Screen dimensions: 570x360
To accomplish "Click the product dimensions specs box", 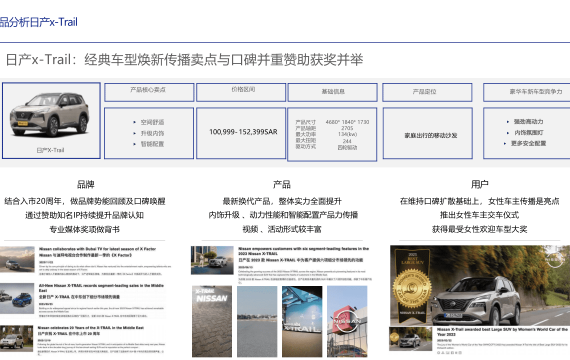I will click(x=332, y=134).
